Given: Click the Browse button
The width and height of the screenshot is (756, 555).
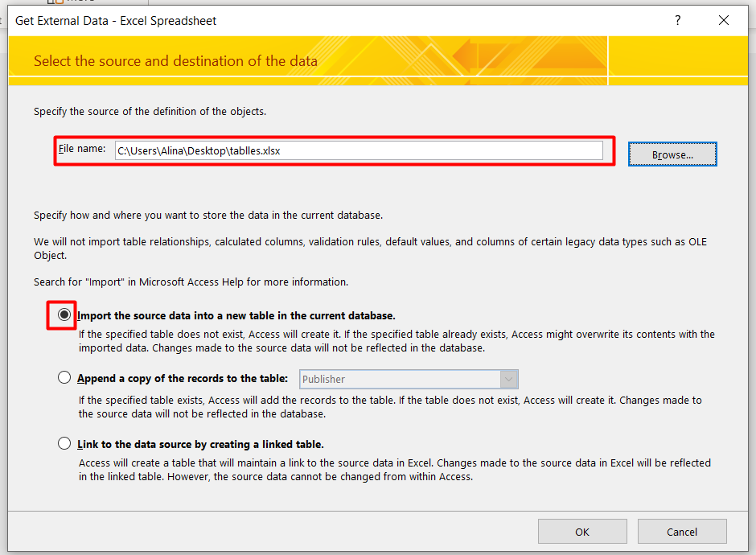Looking at the screenshot, I should click(x=672, y=154).
